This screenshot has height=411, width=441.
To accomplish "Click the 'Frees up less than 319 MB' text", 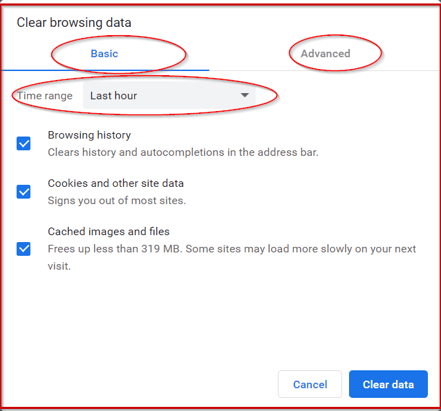I will tap(115, 249).
